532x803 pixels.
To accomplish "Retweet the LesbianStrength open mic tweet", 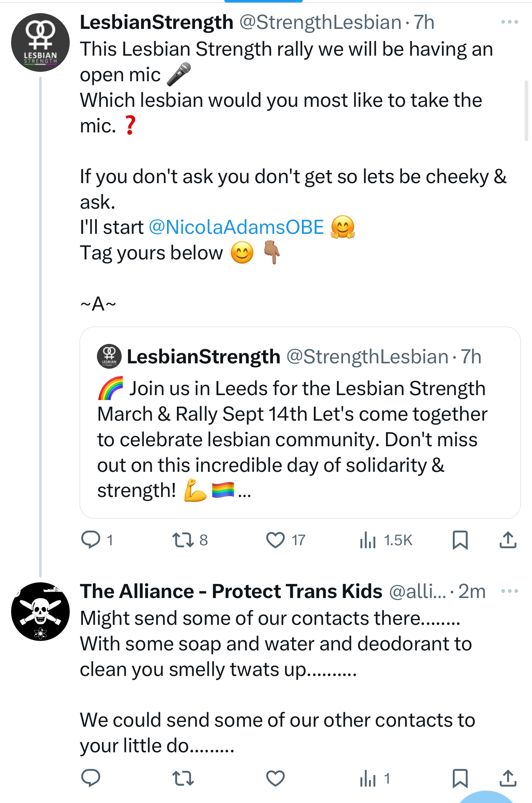I will tap(183, 540).
